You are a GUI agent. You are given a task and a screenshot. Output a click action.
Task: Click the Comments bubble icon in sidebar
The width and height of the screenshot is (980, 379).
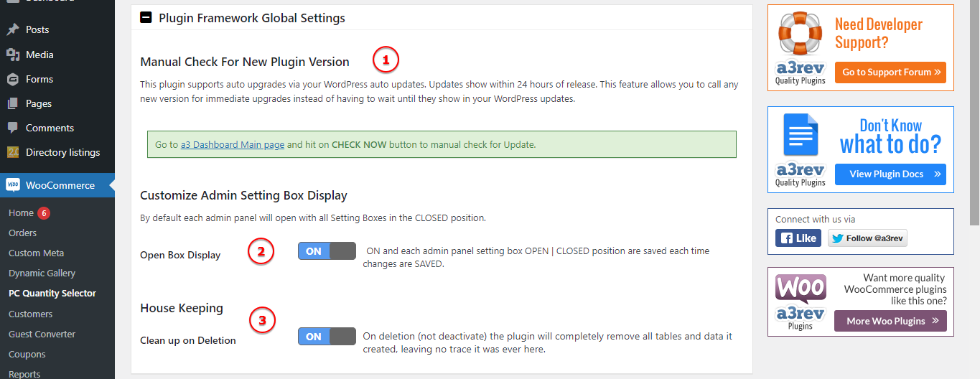coord(12,128)
